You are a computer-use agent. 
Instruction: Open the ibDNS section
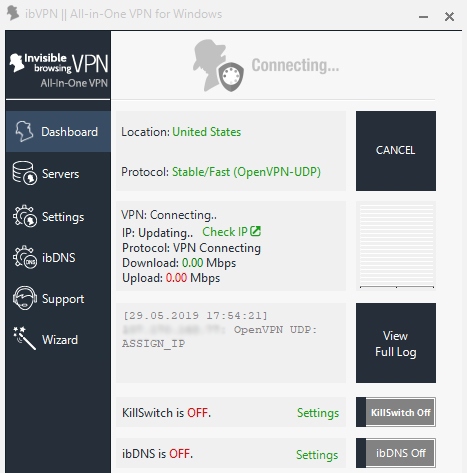pos(58,257)
